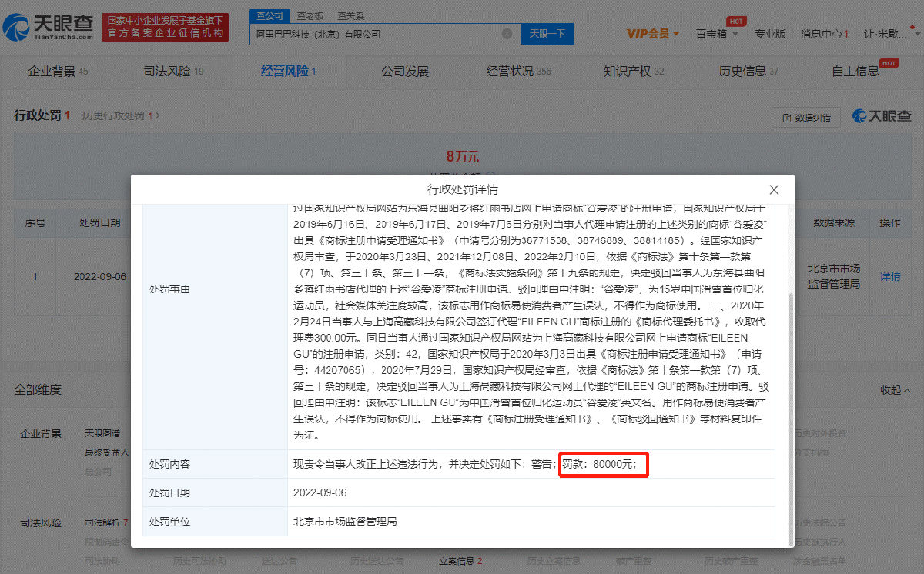Open the user account menu in header
924x574 pixels.
click(x=890, y=34)
